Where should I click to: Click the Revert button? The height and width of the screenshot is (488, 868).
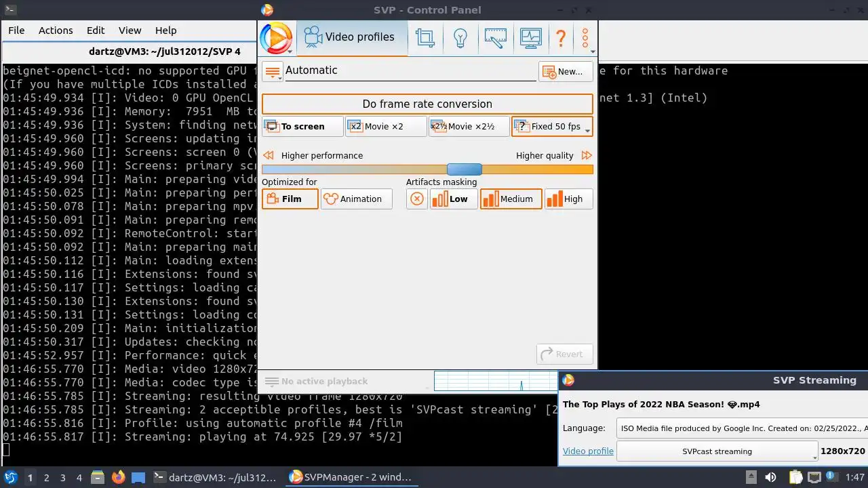[x=565, y=354]
